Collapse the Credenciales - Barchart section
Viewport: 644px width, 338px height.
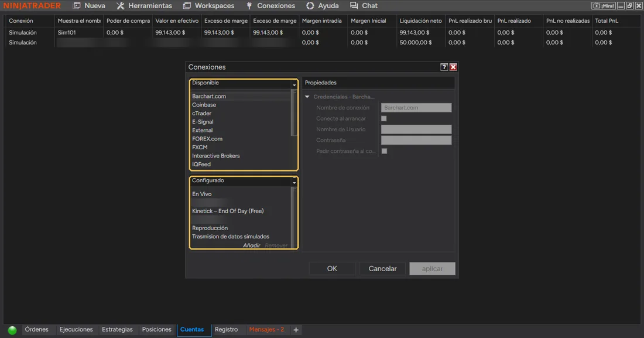(307, 97)
